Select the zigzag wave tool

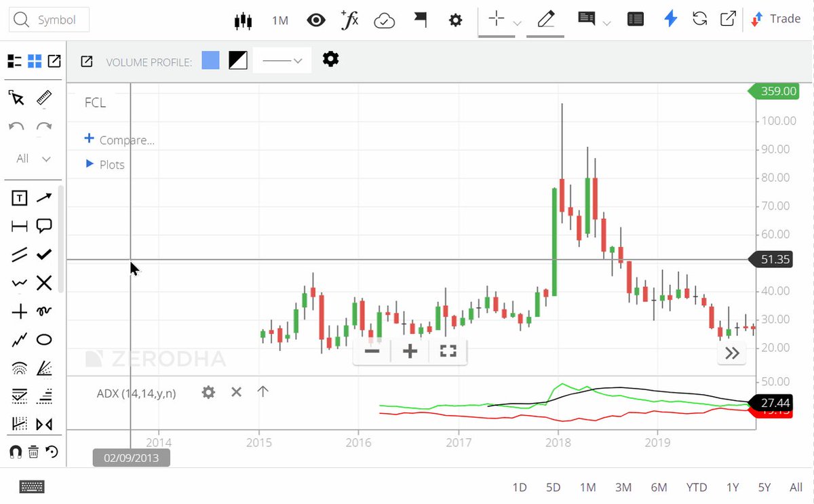pyautogui.click(x=20, y=284)
